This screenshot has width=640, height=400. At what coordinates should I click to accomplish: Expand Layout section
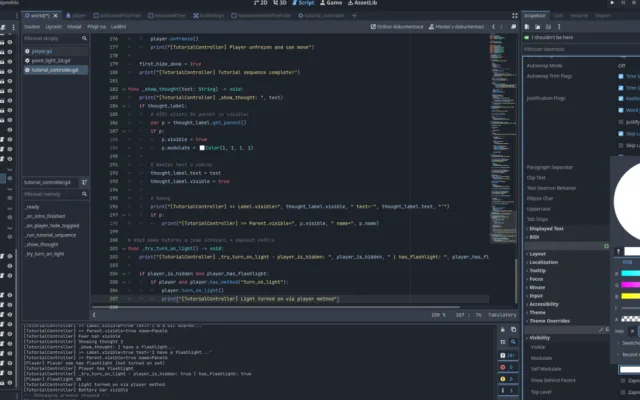(536, 254)
